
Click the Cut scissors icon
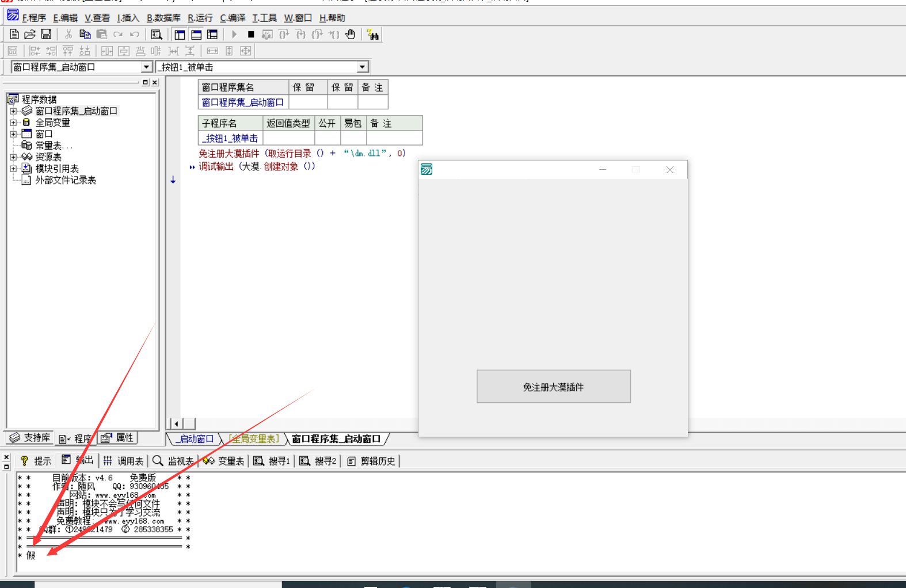coord(68,35)
